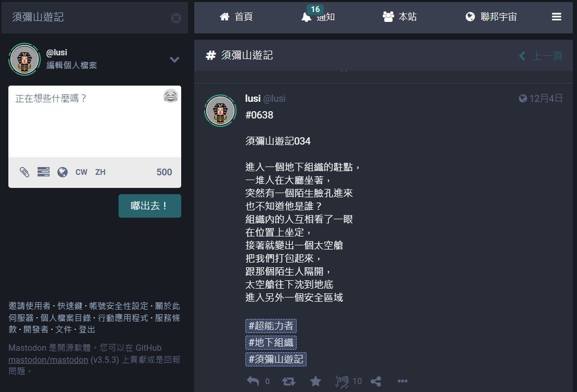Viewport: 577px width, 392px height.
Task: Open the emoji picker in compose box
Action: [x=170, y=96]
